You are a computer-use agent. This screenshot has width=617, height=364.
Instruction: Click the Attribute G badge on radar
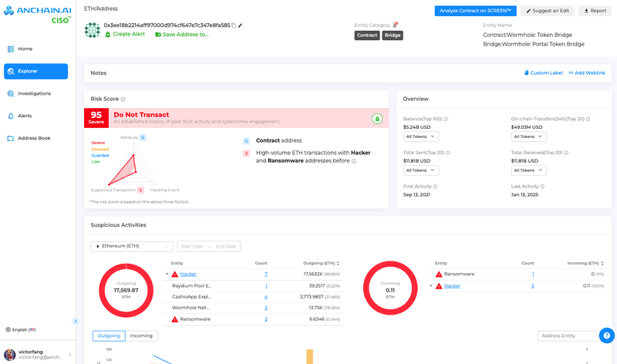click(x=143, y=137)
